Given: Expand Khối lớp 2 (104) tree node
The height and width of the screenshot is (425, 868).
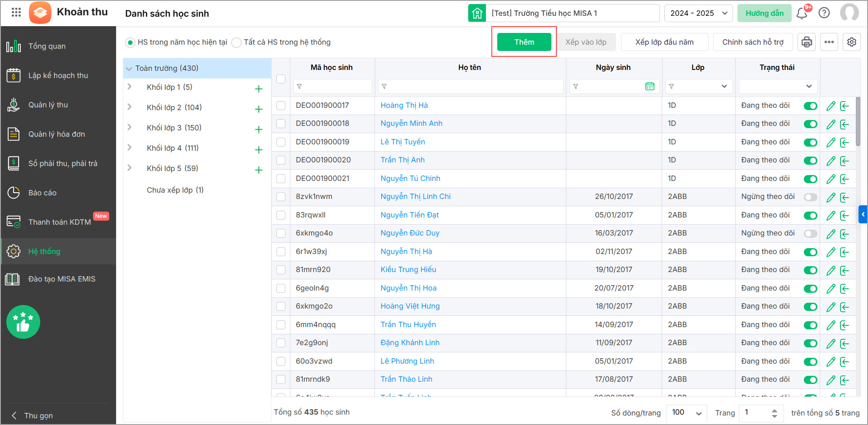Looking at the screenshot, I should point(129,107).
